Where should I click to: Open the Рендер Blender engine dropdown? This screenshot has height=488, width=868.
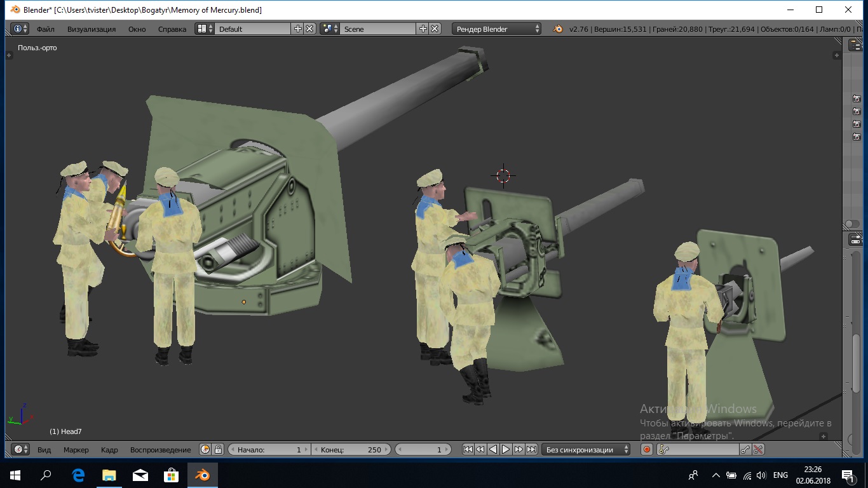(x=497, y=29)
